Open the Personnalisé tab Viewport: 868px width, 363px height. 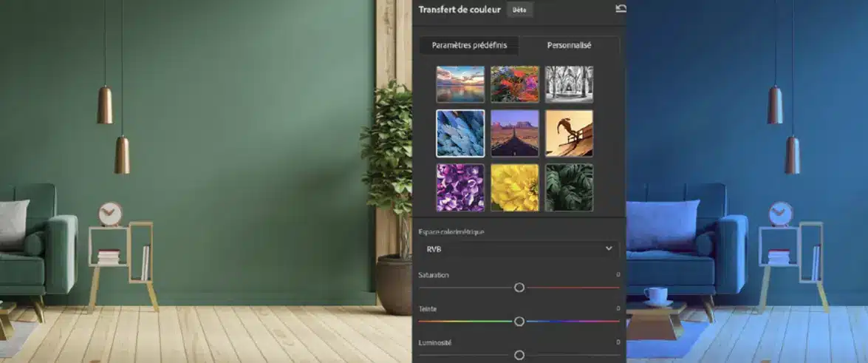point(569,45)
